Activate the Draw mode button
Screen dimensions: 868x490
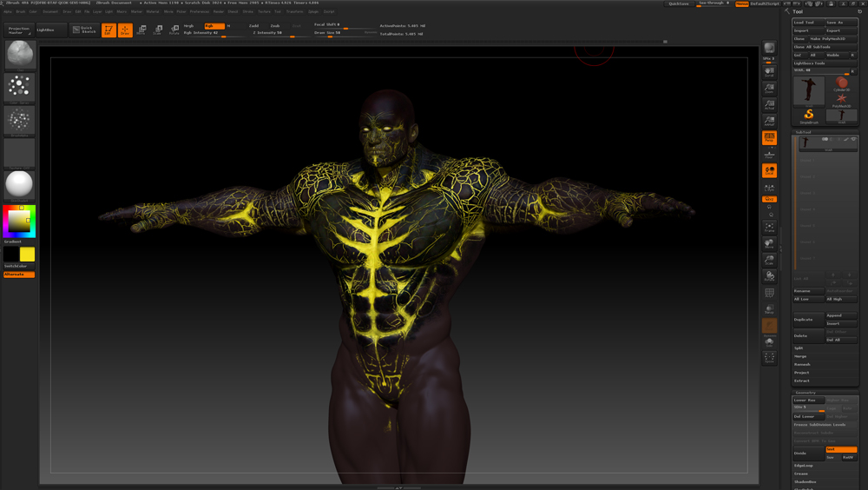[125, 30]
